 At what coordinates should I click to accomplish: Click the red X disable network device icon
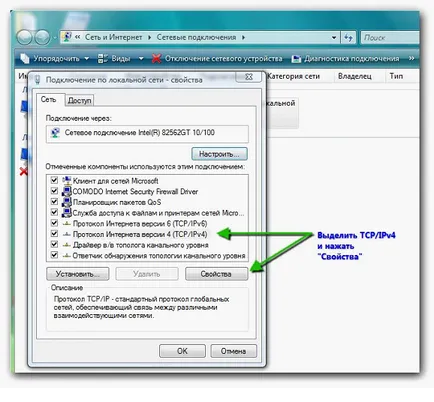(156, 59)
